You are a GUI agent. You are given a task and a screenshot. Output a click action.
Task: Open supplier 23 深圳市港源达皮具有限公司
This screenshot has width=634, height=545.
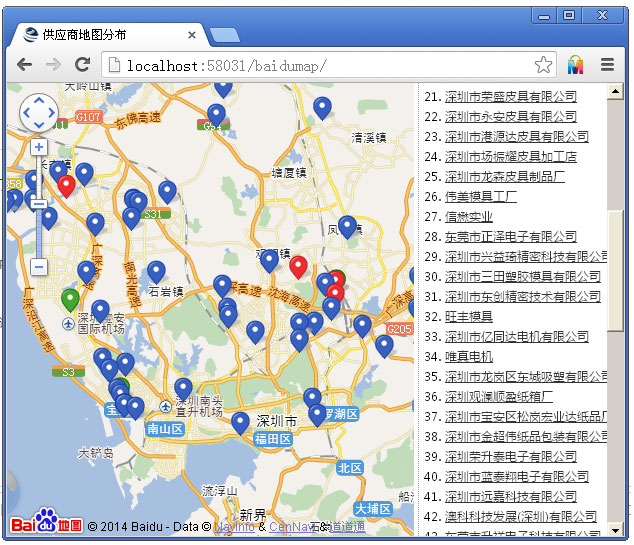[517, 137]
